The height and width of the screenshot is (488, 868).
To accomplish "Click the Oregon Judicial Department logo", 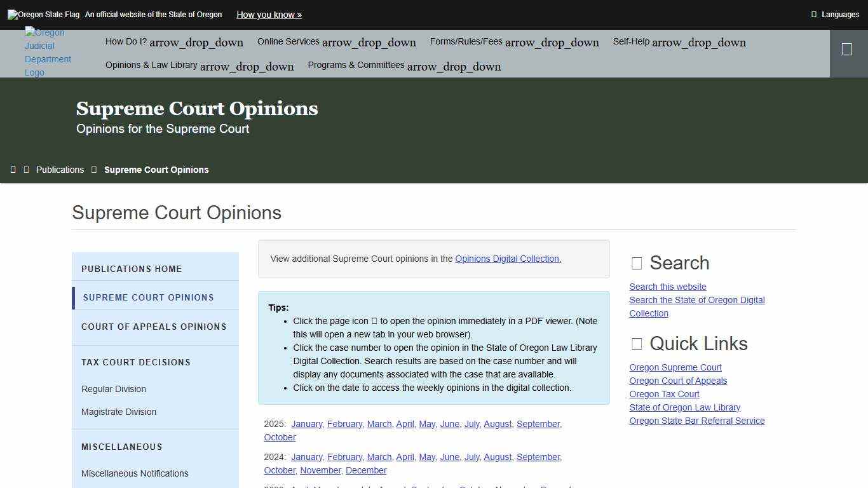I will point(48,52).
